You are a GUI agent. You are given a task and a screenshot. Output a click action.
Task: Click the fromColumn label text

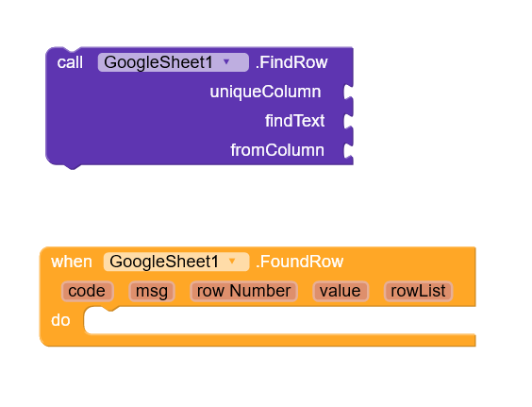coord(277,150)
